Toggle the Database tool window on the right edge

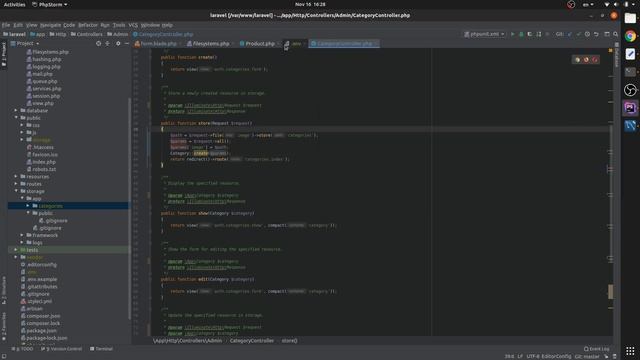click(x=616, y=55)
